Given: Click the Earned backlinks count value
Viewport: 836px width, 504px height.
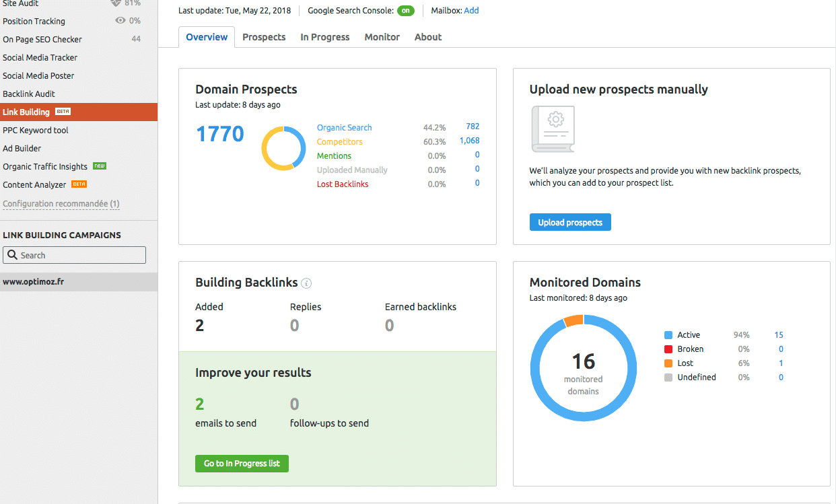Looking at the screenshot, I should (390, 326).
